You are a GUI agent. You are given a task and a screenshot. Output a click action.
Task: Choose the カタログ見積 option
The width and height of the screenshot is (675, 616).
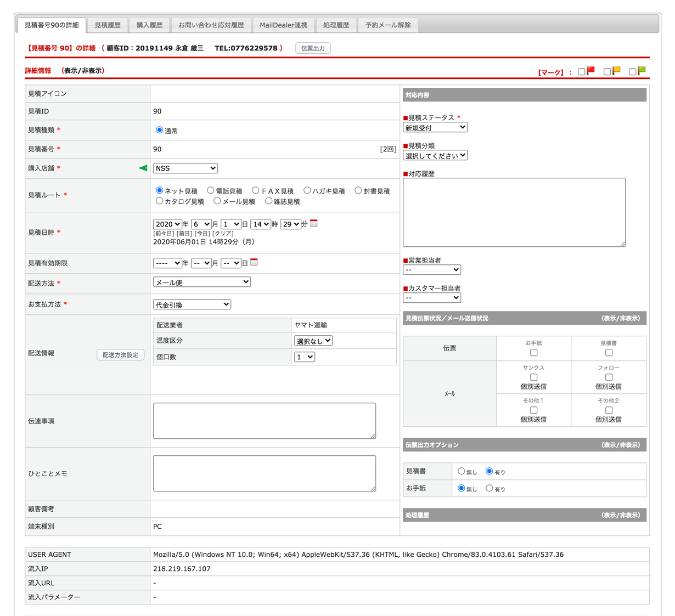pyautogui.click(x=159, y=201)
